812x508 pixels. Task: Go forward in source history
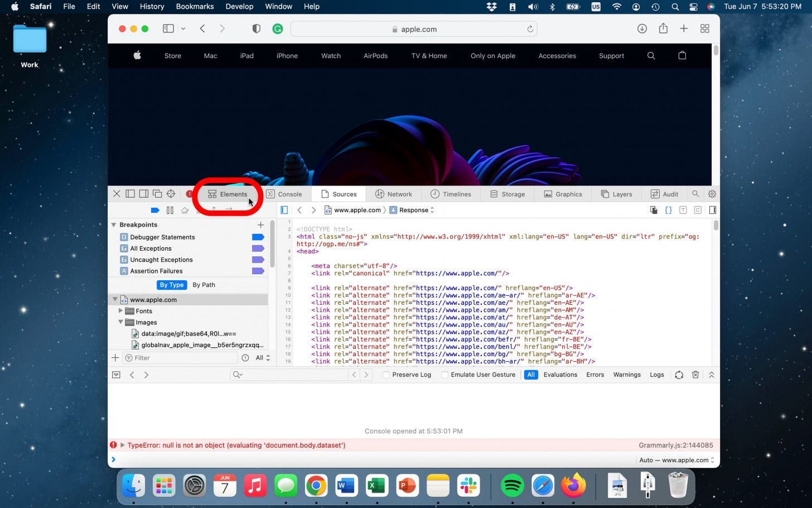[313, 210]
